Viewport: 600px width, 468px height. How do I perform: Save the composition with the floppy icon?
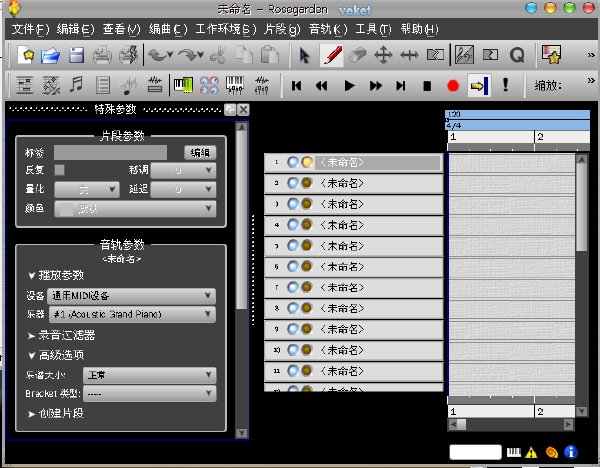[x=77, y=55]
